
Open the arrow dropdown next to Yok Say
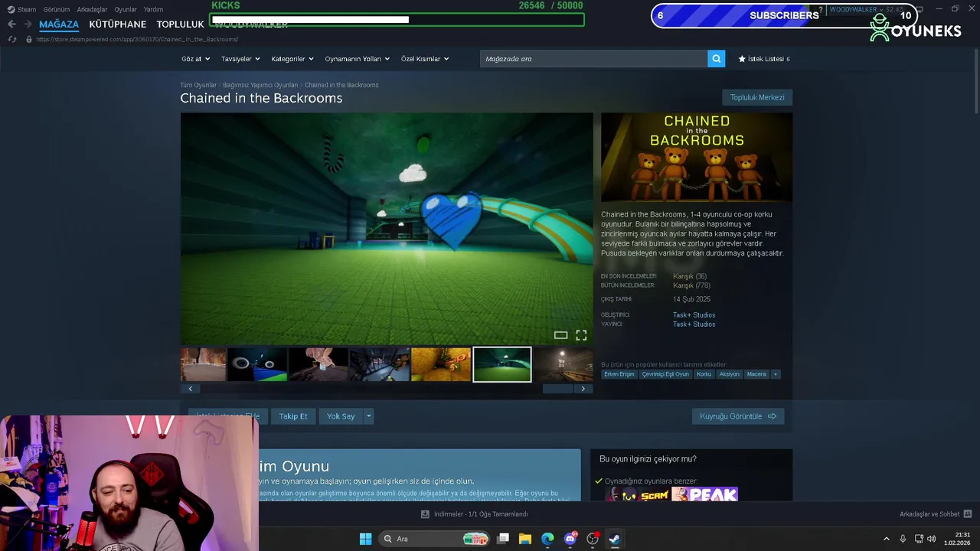coord(368,416)
